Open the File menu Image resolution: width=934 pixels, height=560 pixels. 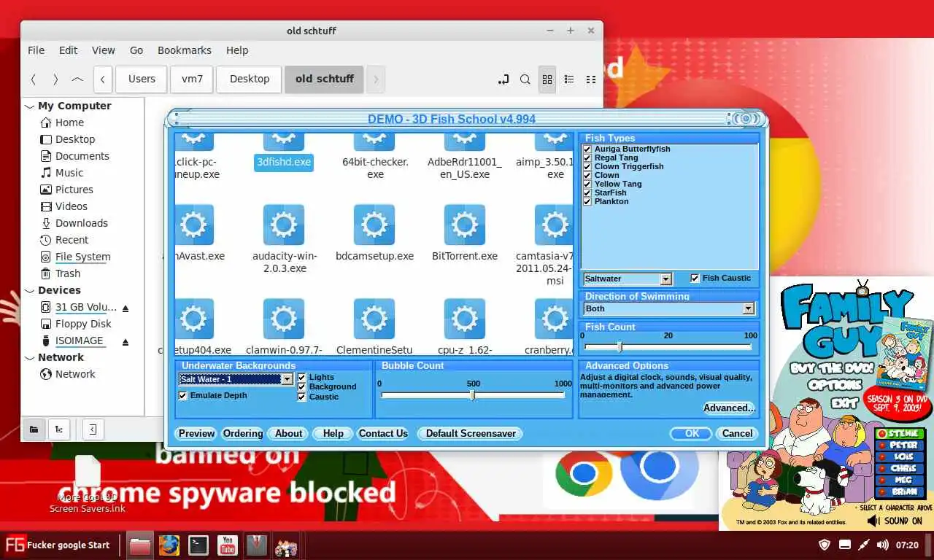pos(36,50)
